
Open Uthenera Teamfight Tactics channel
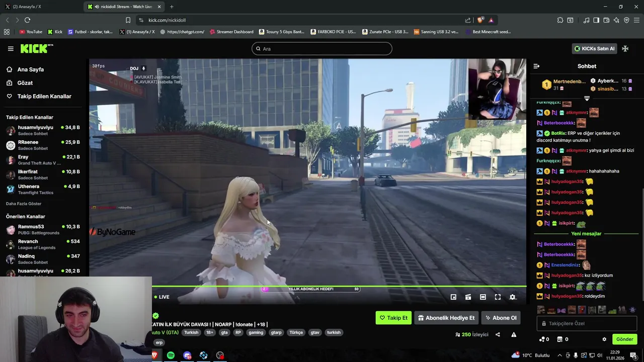(x=43, y=189)
